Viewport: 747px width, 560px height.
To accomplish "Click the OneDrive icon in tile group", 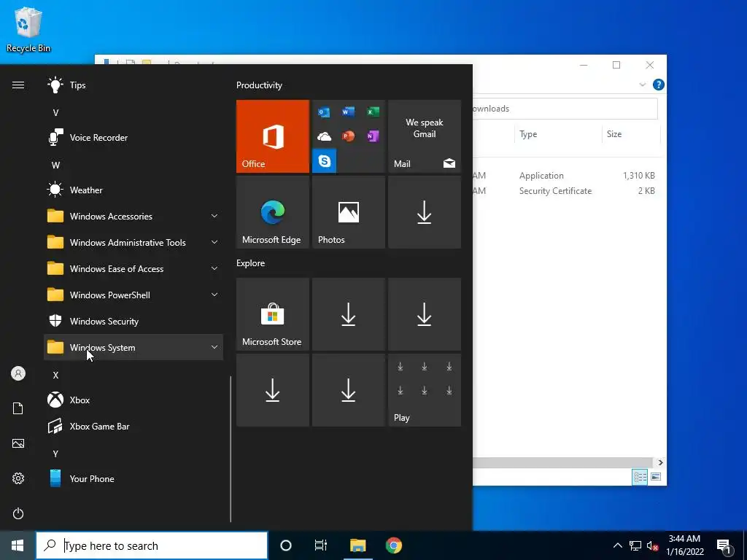I will (x=325, y=136).
